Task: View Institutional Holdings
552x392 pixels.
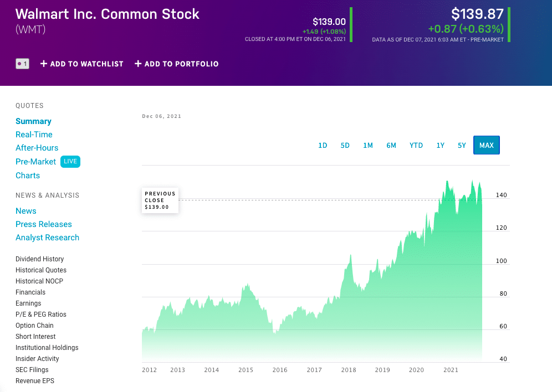Action: tap(47, 348)
